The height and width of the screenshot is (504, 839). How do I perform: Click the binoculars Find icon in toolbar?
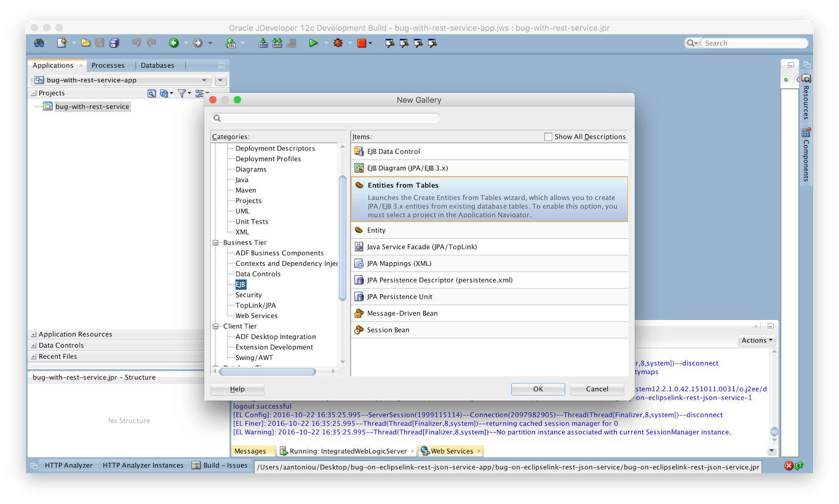pyautogui.click(x=39, y=43)
